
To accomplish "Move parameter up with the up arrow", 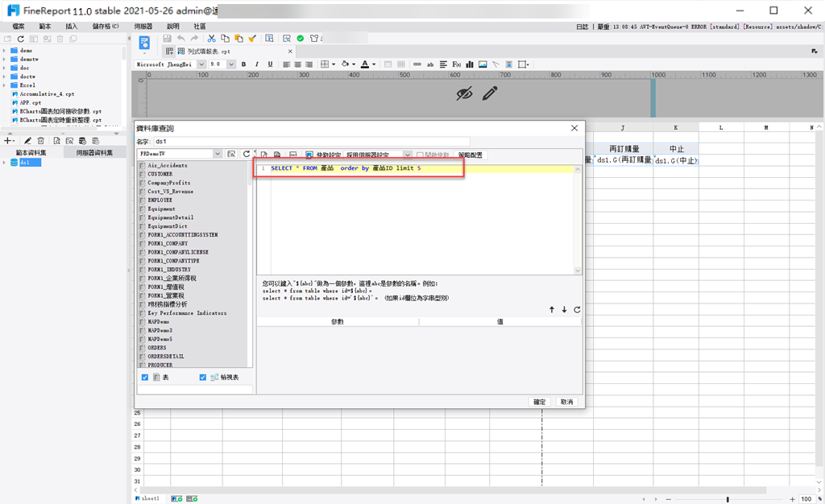I will tap(551, 309).
